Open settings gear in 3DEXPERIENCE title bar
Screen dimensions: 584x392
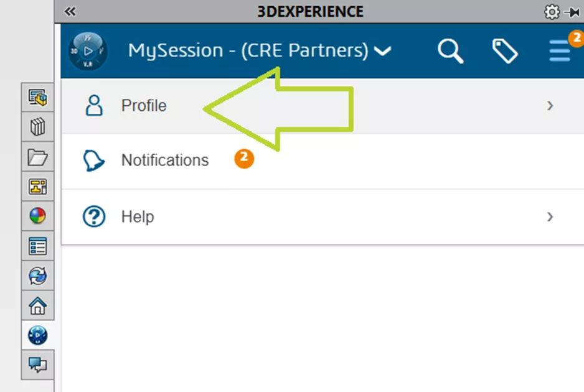(x=552, y=12)
